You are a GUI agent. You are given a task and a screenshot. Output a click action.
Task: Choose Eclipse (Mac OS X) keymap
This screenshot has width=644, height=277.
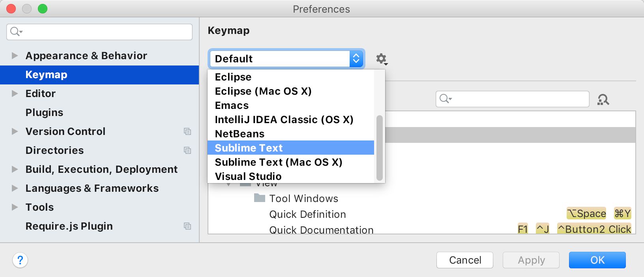pyautogui.click(x=291, y=91)
